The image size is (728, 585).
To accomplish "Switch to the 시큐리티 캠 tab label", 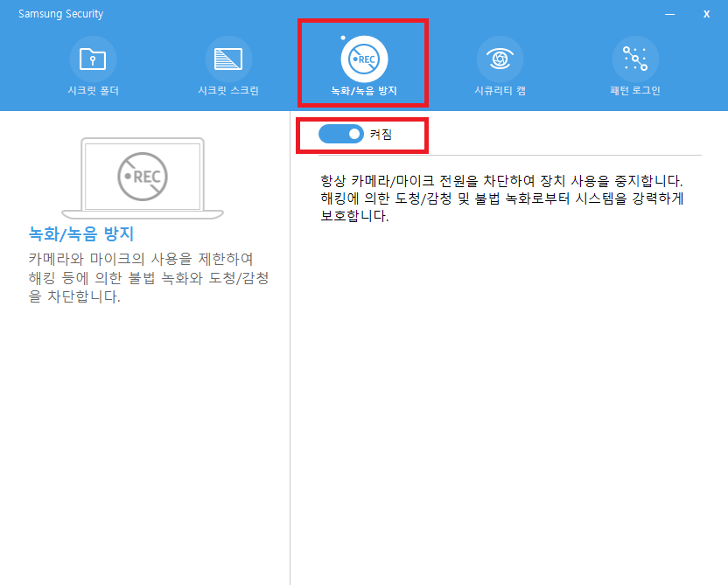I will click(500, 90).
